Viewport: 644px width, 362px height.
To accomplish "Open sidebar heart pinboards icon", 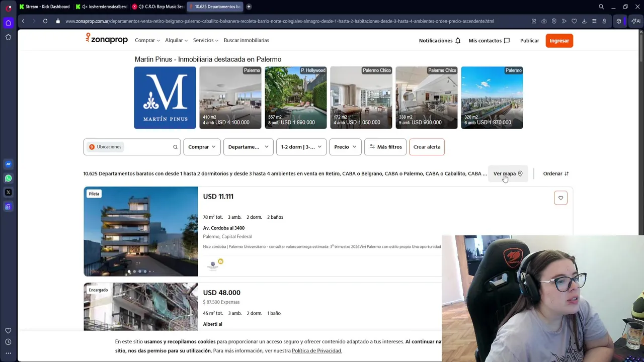I will (x=8, y=330).
